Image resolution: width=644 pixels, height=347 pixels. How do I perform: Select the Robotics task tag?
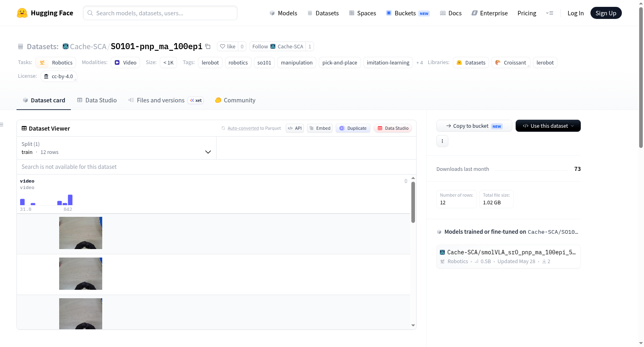coord(56,62)
